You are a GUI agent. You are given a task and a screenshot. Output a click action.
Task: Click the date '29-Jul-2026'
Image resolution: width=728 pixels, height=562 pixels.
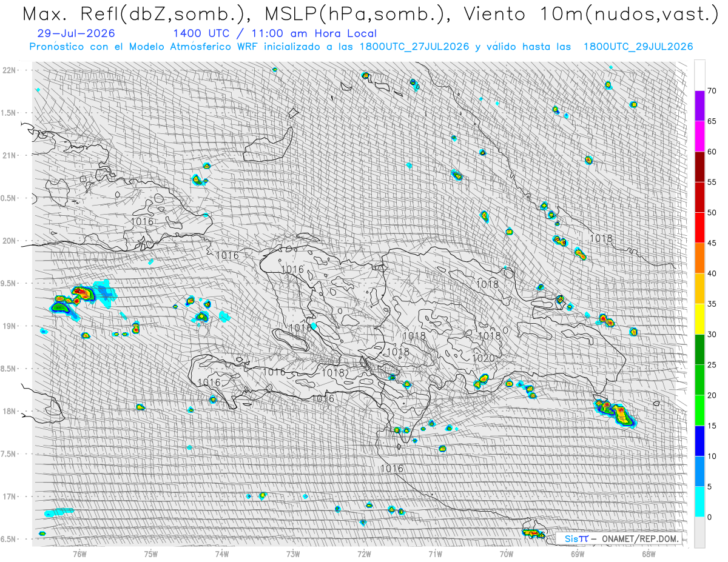pyautogui.click(x=76, y=33)
